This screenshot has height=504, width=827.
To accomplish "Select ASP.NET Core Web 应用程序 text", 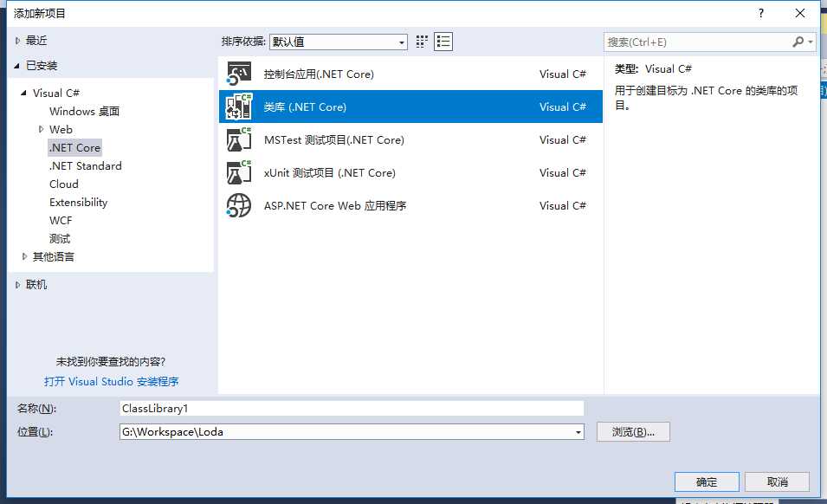I will (335, 206).
